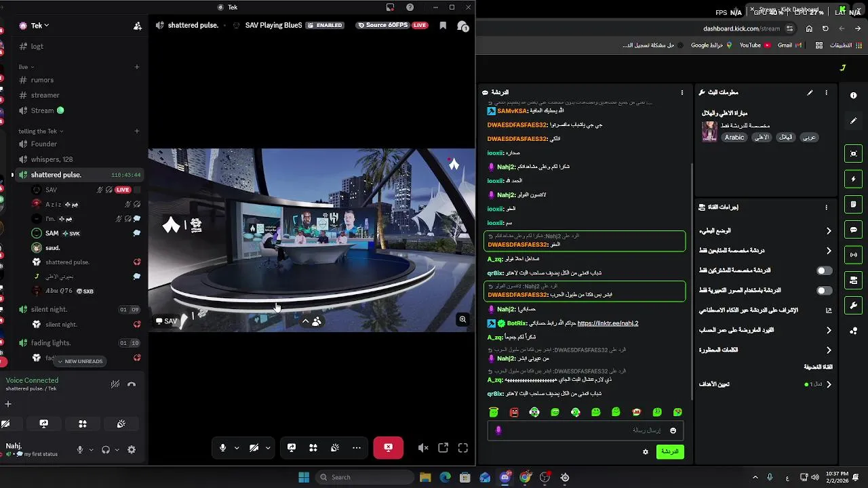Toggle subscribers-only chat switch
Screen dimensions: 868x488
[x=824, y=270]
